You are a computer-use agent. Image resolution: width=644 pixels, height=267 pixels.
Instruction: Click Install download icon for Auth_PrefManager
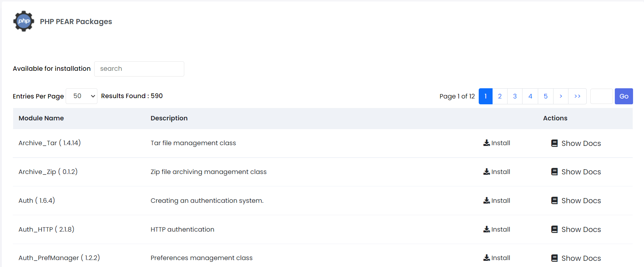pos(486,258)
